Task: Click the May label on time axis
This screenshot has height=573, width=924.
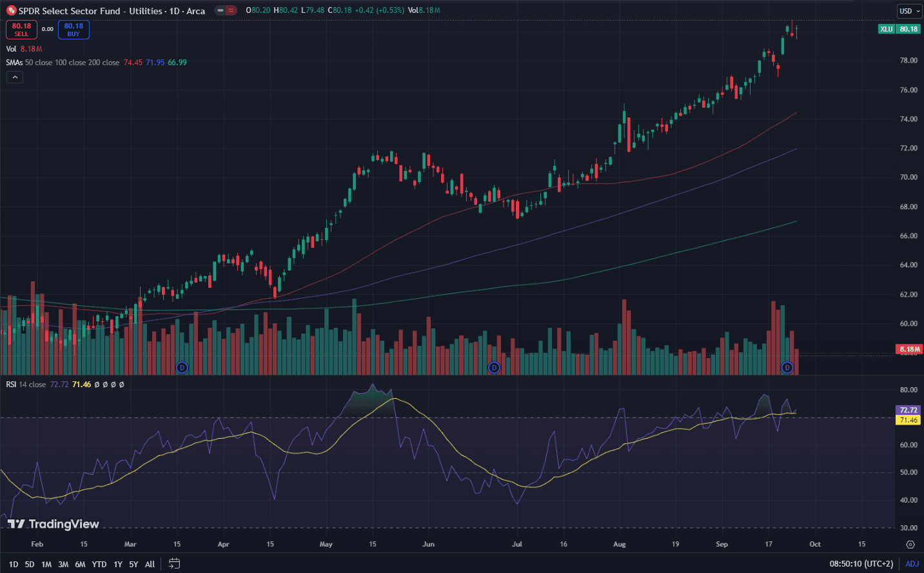Action: 326,545
